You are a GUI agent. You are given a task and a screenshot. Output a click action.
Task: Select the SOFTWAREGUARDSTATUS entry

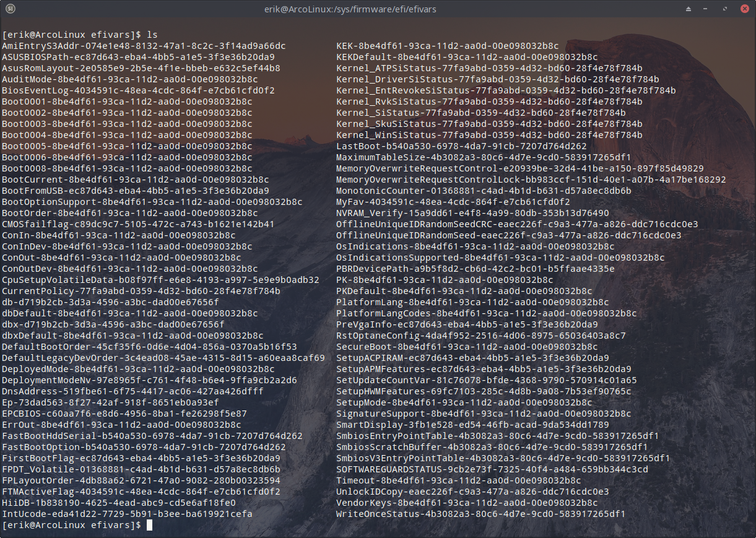click(x=492, y=469)
